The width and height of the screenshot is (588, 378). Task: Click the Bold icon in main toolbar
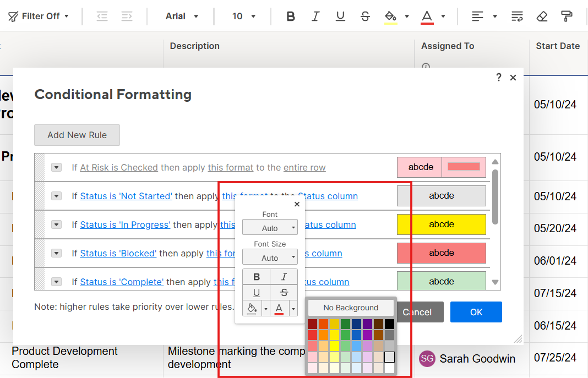291,17
